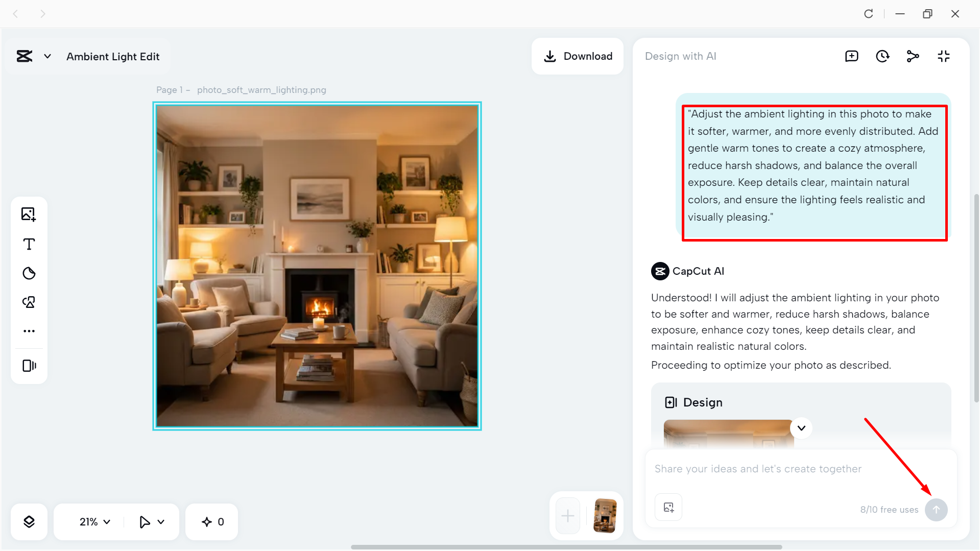Screen dimensions: 980x551
Task: Select the Elements/shapes tool
Action: 29,302
